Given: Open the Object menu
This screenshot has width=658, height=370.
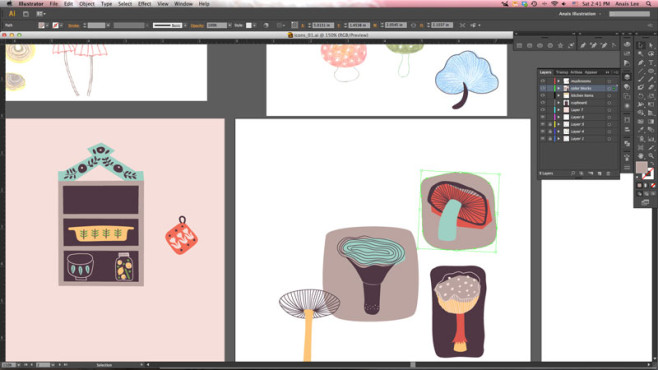Looking at the screenshot, I should [x=87, y=4].
